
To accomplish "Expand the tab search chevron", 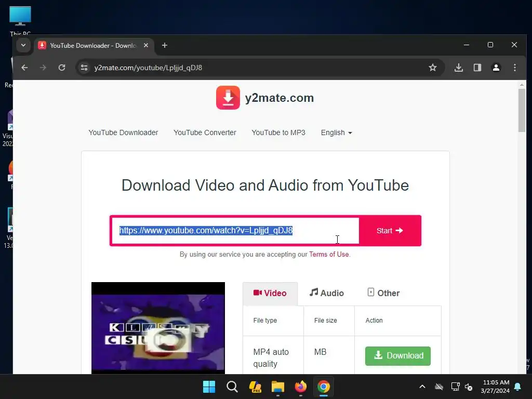I will click(x=23, y=45).
